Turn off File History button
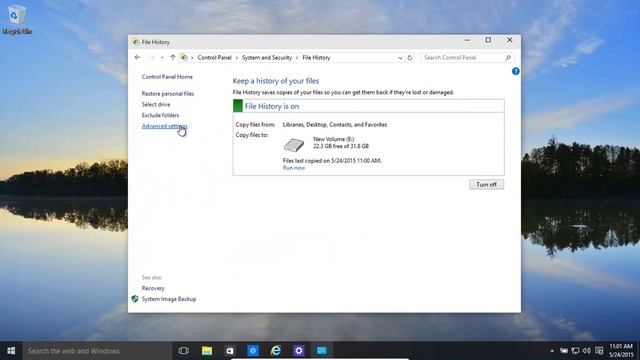Image resolution: width=640 pixels, height=360 pixels. tap(486, 184)
